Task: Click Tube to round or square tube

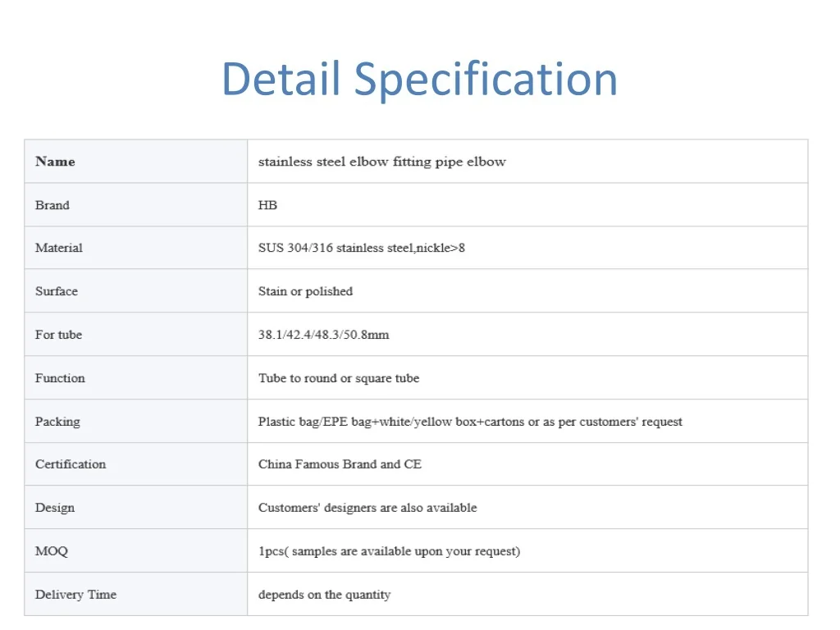Action: (339, 378)
